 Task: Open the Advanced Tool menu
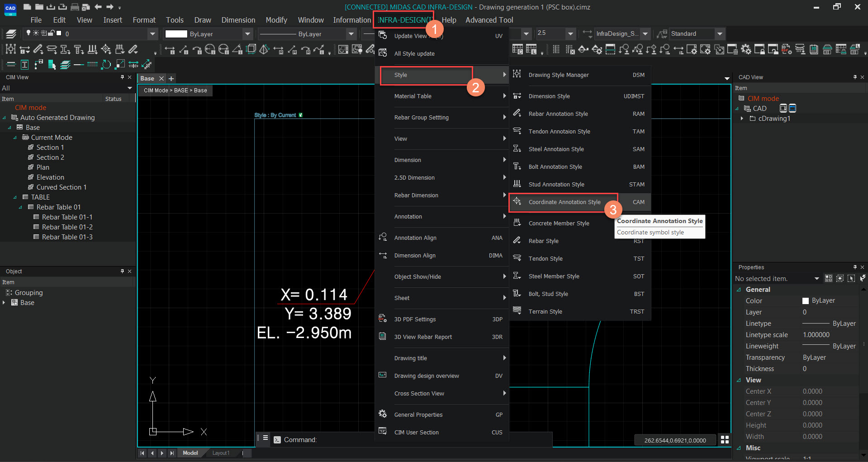[489, 20]
